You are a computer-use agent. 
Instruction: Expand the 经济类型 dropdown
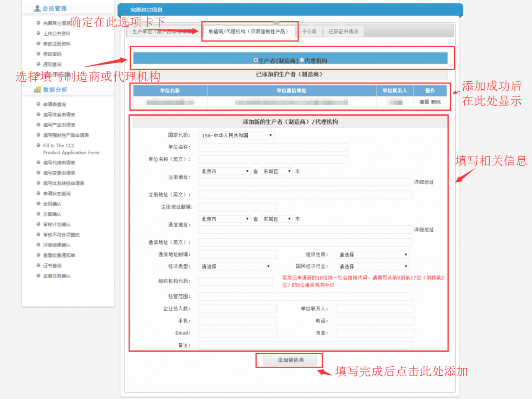(x=235, y=267)
